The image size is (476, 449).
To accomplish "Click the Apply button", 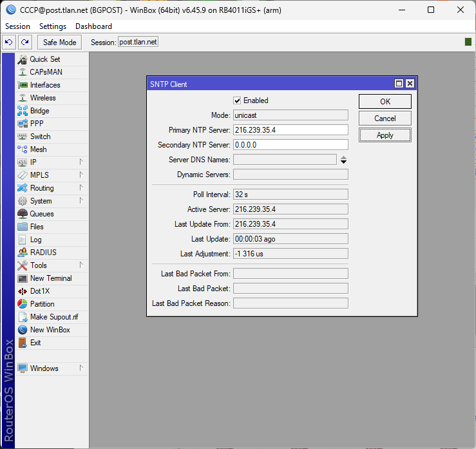I will tap(385, 135).
